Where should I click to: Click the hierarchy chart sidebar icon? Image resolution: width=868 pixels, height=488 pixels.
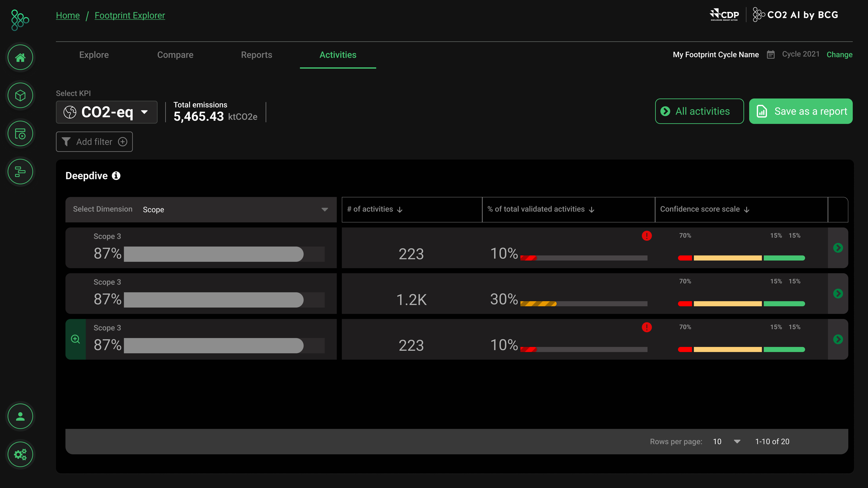coord(20,172)
